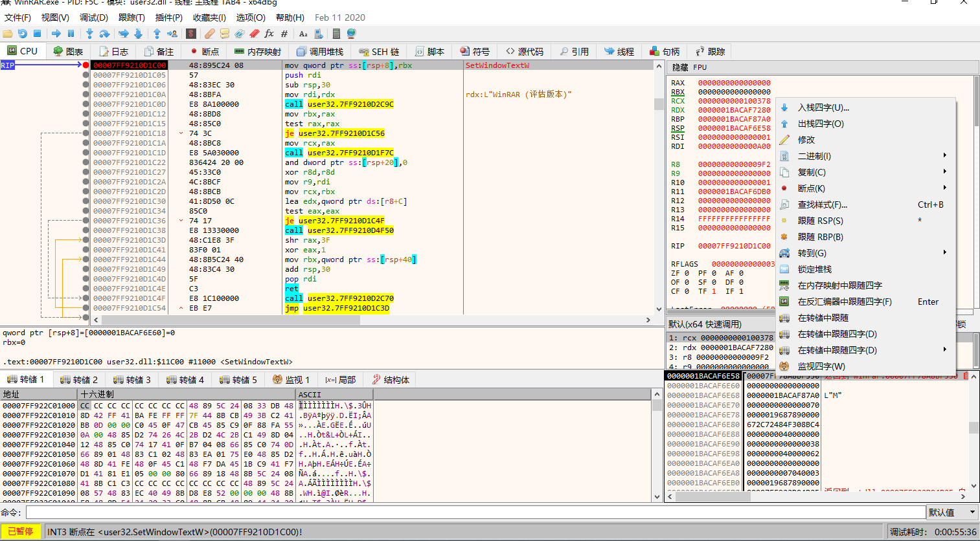Open the 插件(P) menu
Viewport: 980px width, 541px height.
pyautogui.click(x=169, y=17)
